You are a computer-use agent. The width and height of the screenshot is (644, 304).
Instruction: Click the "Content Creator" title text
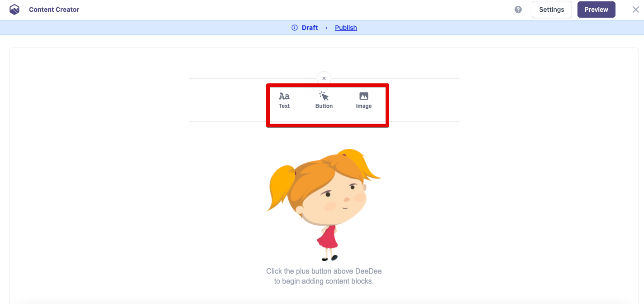tap(54, 10)
